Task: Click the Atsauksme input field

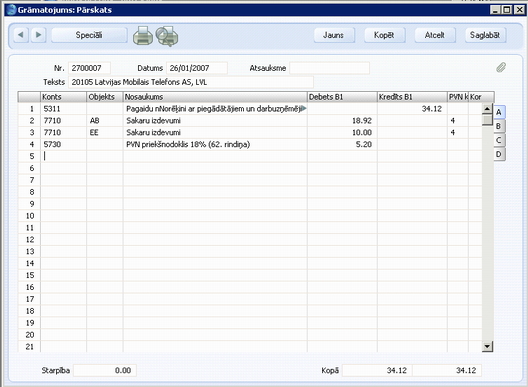Action: pos(329,68)
